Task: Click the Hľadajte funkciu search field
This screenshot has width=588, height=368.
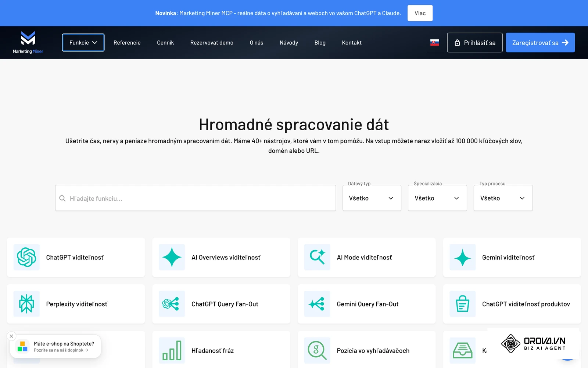Action: coord(196,198)
